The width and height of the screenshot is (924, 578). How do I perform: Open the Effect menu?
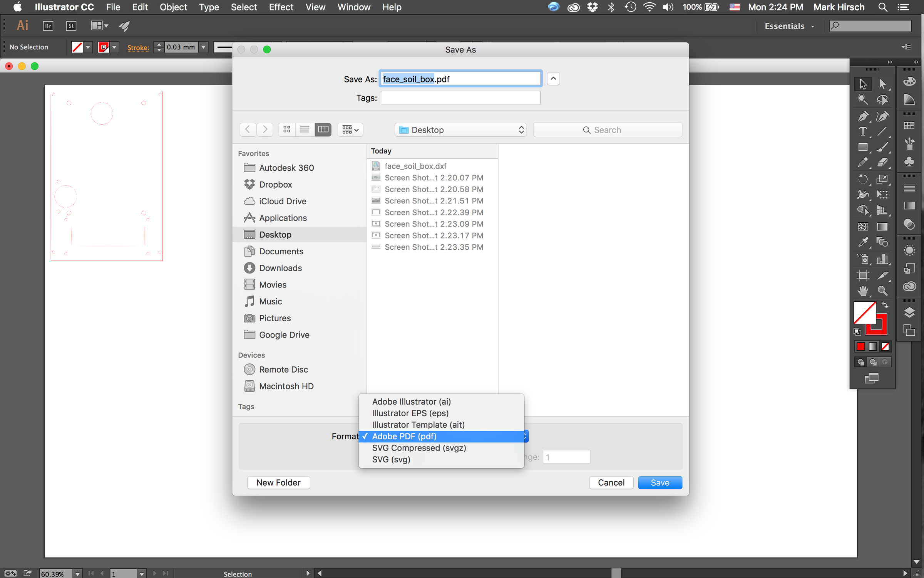(x=281, y=7)
